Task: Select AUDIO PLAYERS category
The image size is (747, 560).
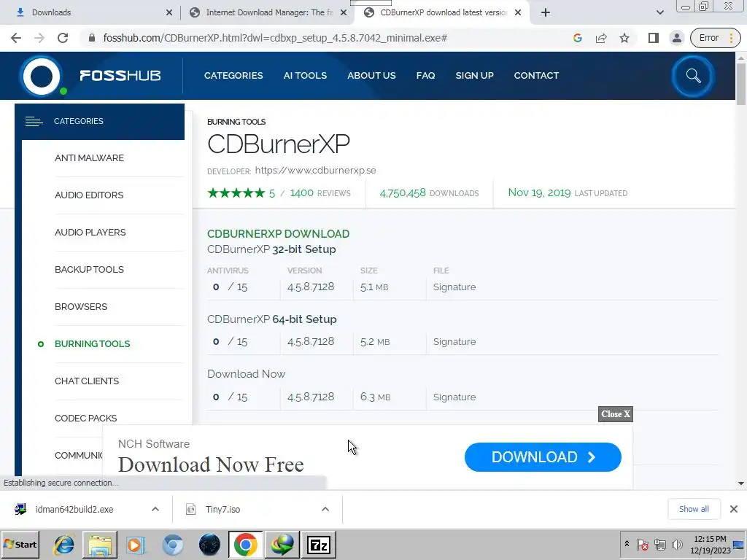Action: 90,233
